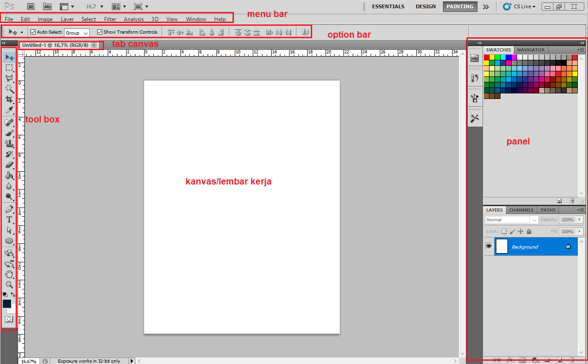Select the Rectangular Marquee tool

(9, 68)
